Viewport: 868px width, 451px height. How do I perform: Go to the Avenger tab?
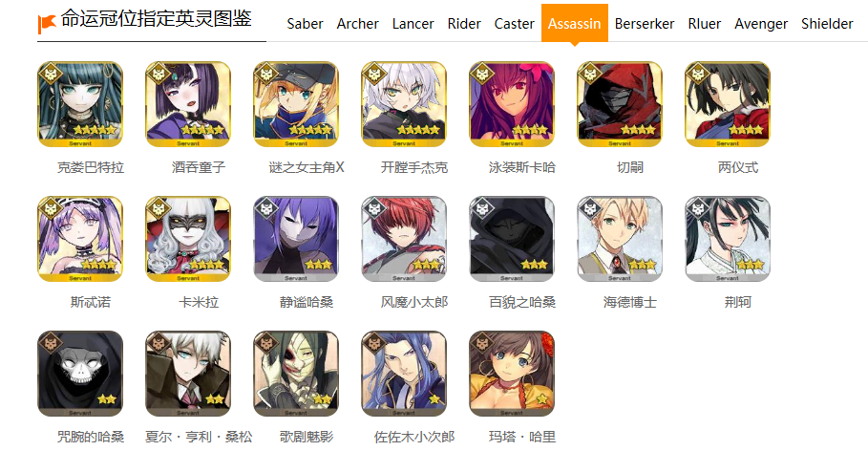pos(761,24)
